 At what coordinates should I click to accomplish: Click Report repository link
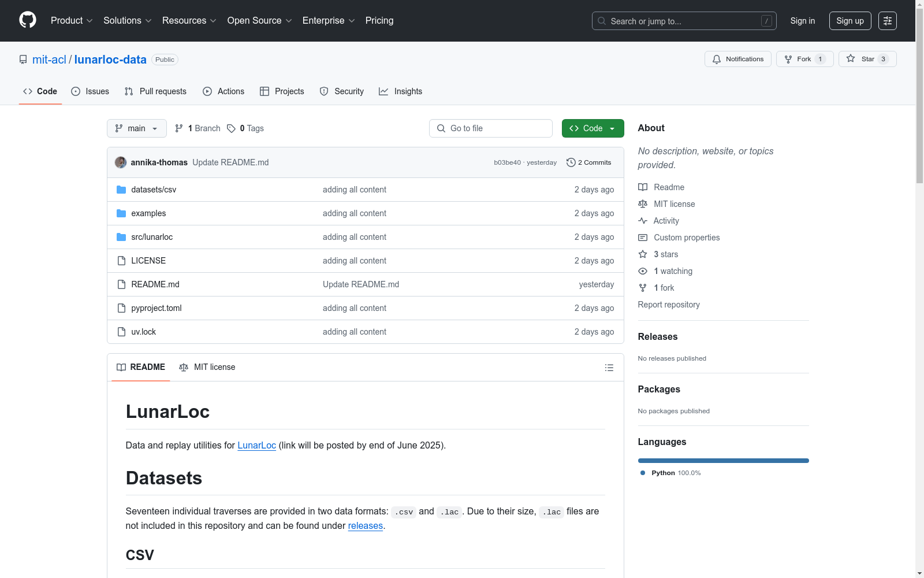[669, 305]
